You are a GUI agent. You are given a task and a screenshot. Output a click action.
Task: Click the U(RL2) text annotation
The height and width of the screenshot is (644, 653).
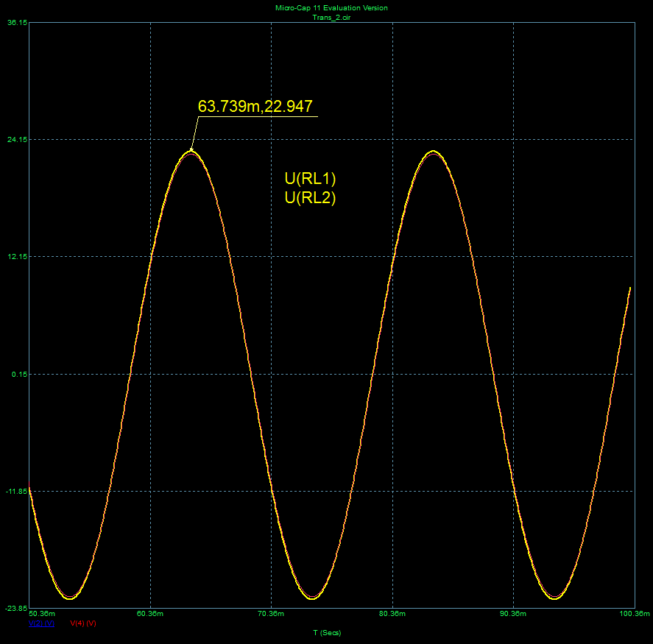310,197
